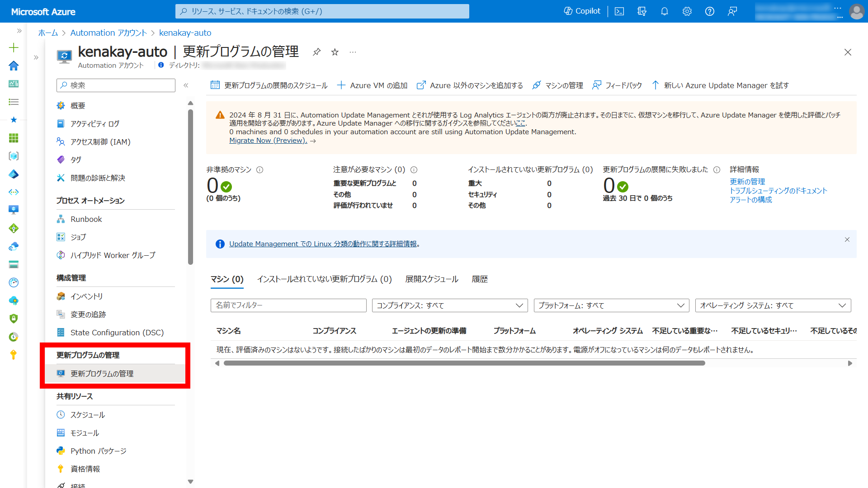The image size is (868, 488).
Task: Click info icon next to 非準拠のマシン
Action: pyautogui.click(x=260, y=170)
